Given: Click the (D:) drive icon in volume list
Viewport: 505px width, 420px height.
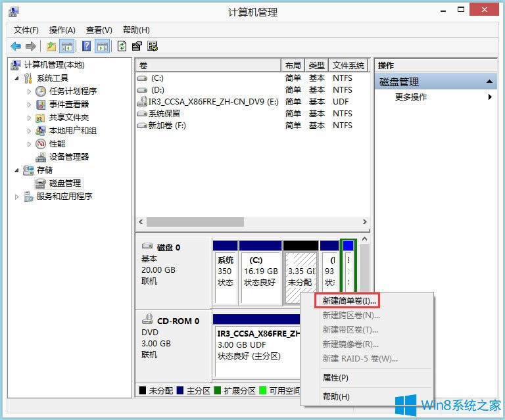Looking at the screenshot, I should [142, 90].
